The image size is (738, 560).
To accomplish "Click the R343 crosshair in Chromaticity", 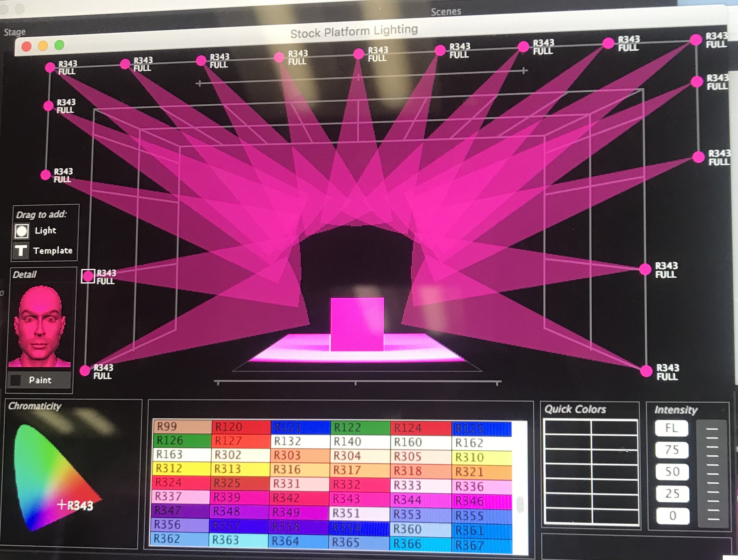I will [62, 504].
